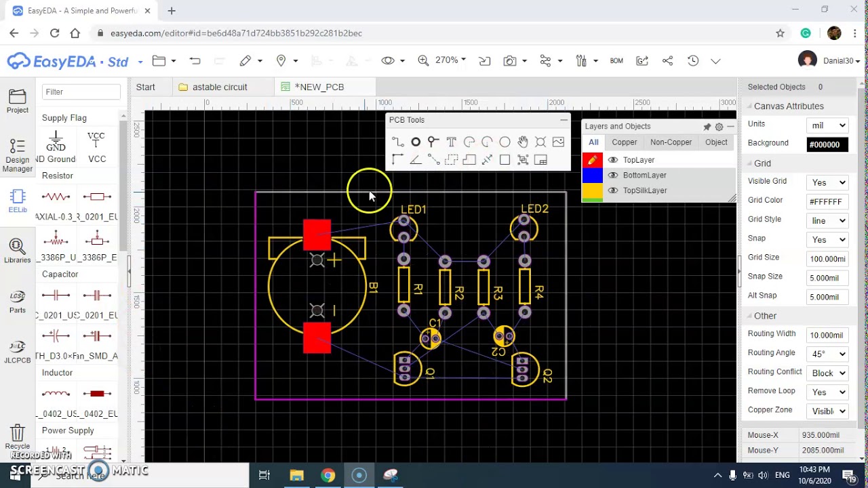This screenshot has height=488, width=868.
Task: Select the Move hand tool in PCB Tools
Action: pos(522,142)
